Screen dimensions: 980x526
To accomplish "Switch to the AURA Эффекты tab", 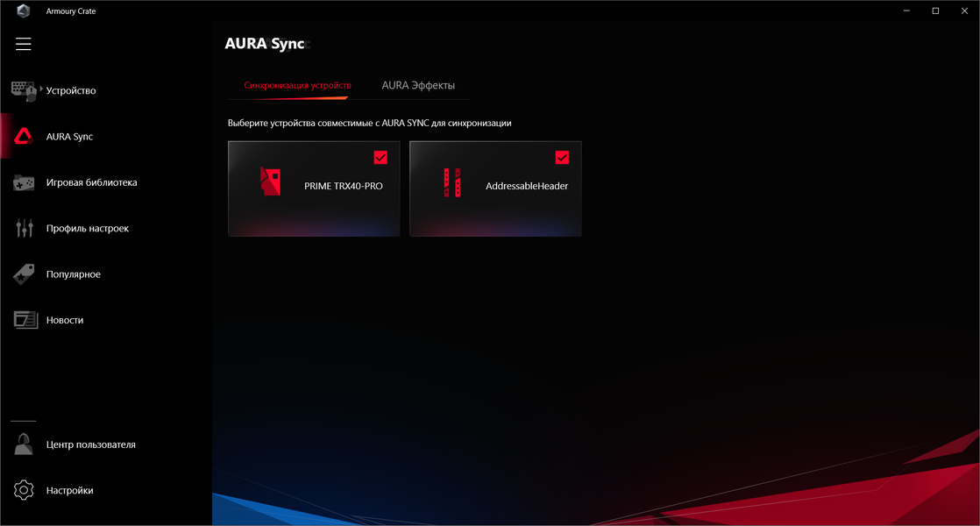I will point(418,86).
